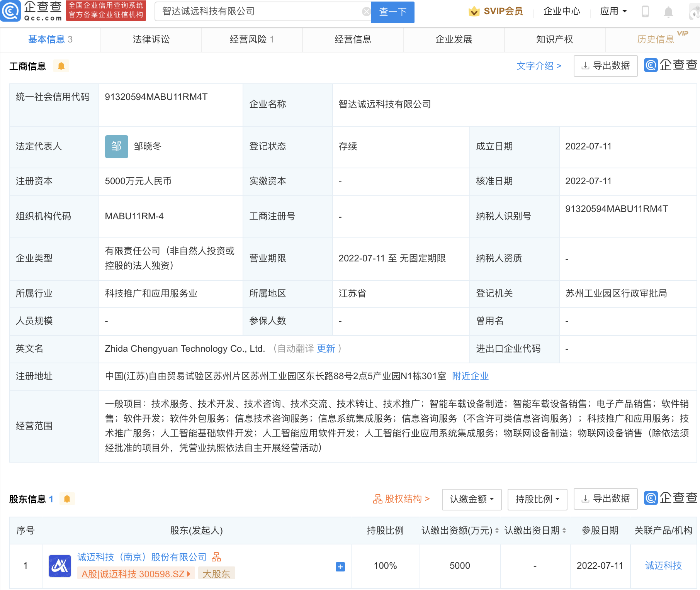Click the 查一下 search button
Screen dimensions: 700x590
392,12
